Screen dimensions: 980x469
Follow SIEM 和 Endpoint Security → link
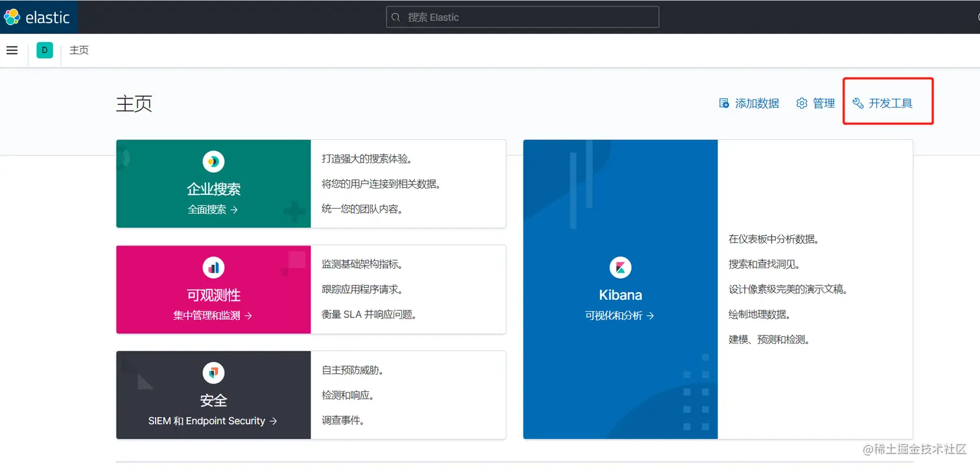point(213,421)
